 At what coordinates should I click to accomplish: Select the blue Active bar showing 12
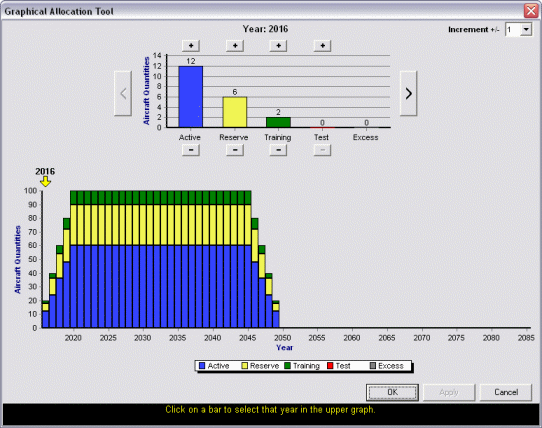tap(190, 97)
